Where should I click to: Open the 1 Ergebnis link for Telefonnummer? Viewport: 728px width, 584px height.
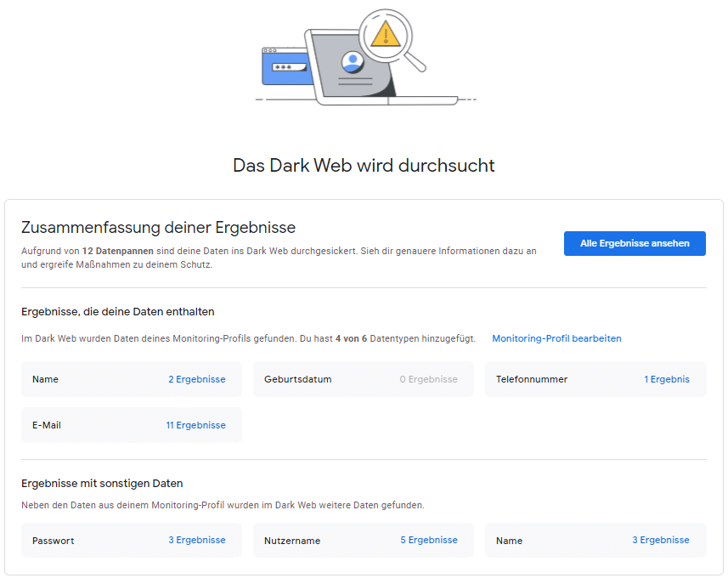666,379
